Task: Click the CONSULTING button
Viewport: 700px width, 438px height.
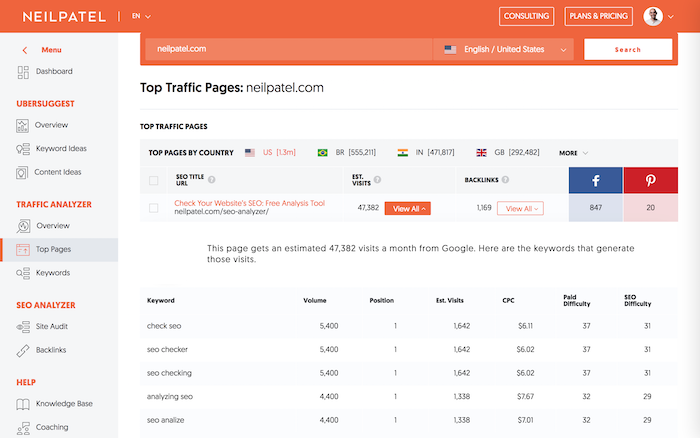Action: [x=526, y=17]
